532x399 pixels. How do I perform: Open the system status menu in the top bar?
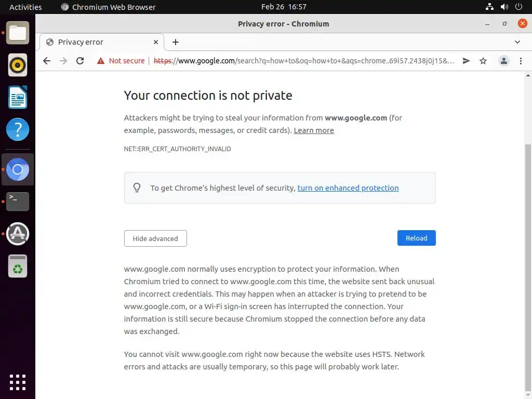click(x=504, y=7)
